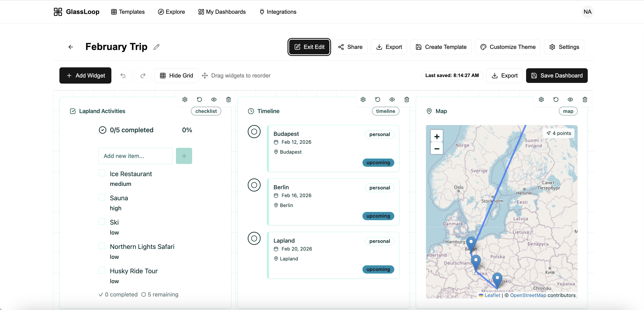
Task: Check the Northern Lights Safari item
Action: pyautogui.click(x=102, y=246)
